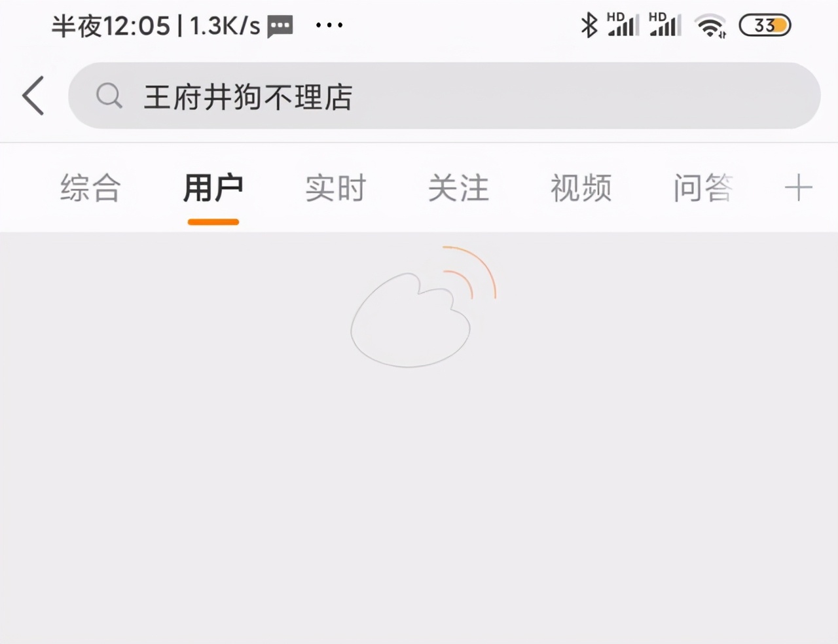This screenshot has height=644, width=838.
Task: Open the 视频 tab
Action: click(x=581, y=188)
